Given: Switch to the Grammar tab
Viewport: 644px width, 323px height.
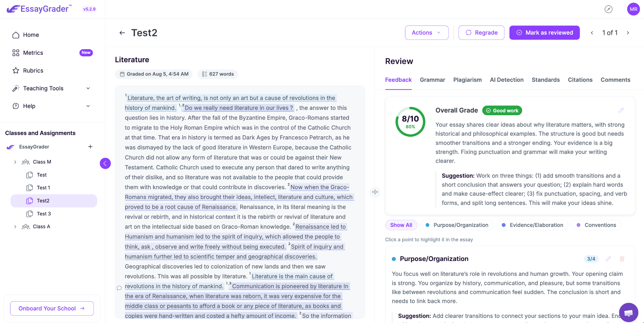Looking at the screenshot, I should pos(432,80).
